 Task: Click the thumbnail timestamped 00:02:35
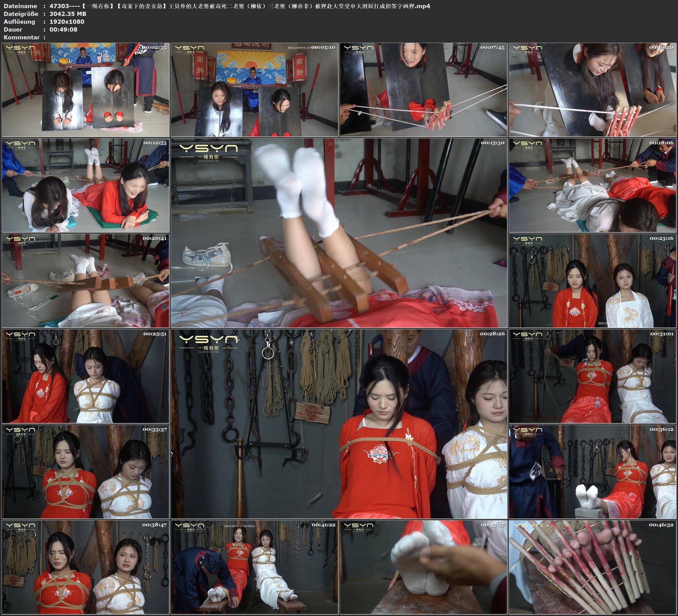click(85, 89)
